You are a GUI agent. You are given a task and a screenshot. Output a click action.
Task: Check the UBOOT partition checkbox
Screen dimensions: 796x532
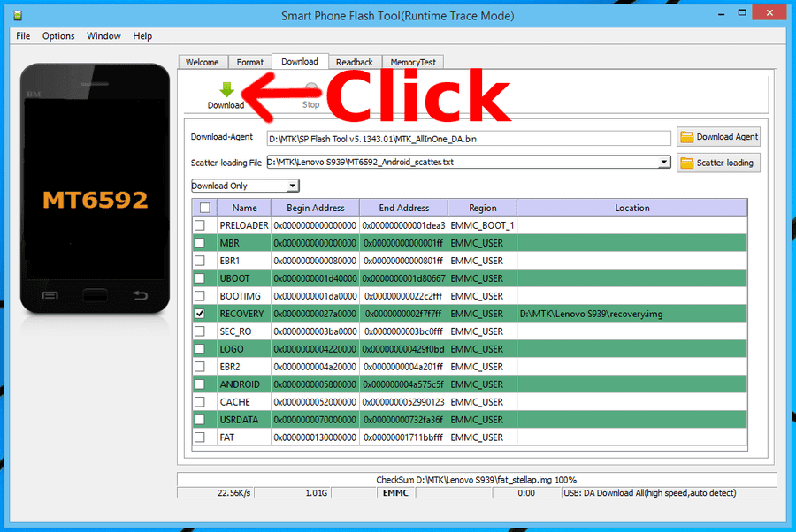pos(200,278)
